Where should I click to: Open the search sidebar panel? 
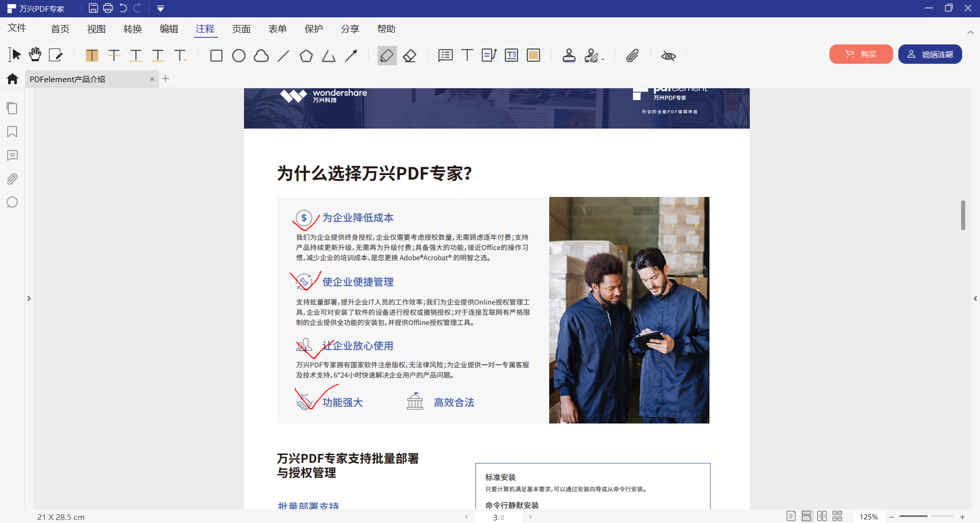pyautogui.click(x=12, y=203)
